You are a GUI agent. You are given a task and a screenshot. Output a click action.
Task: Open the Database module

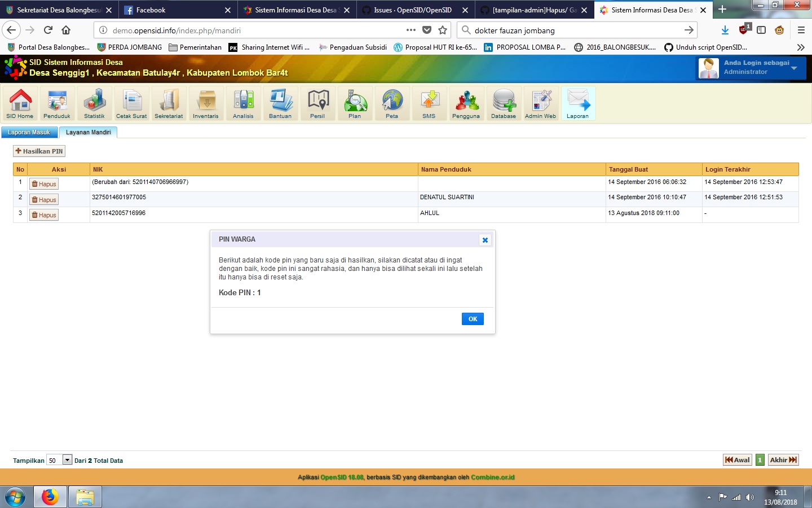pos(504,103)
